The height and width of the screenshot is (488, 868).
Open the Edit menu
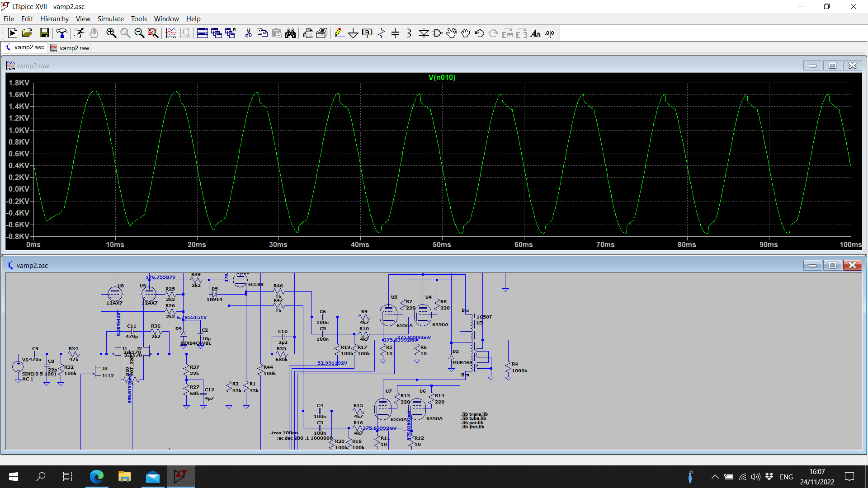[x=27, y=19]
